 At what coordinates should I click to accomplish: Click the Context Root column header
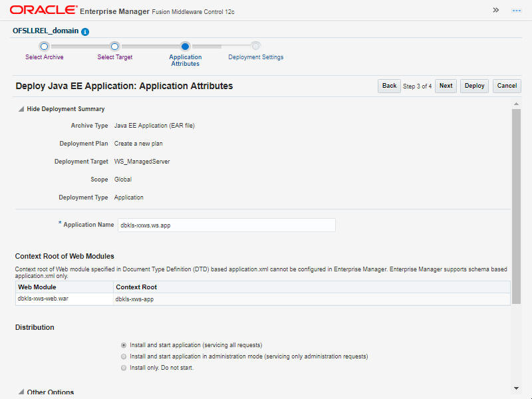pyautogui.click(x=311, y=287)
